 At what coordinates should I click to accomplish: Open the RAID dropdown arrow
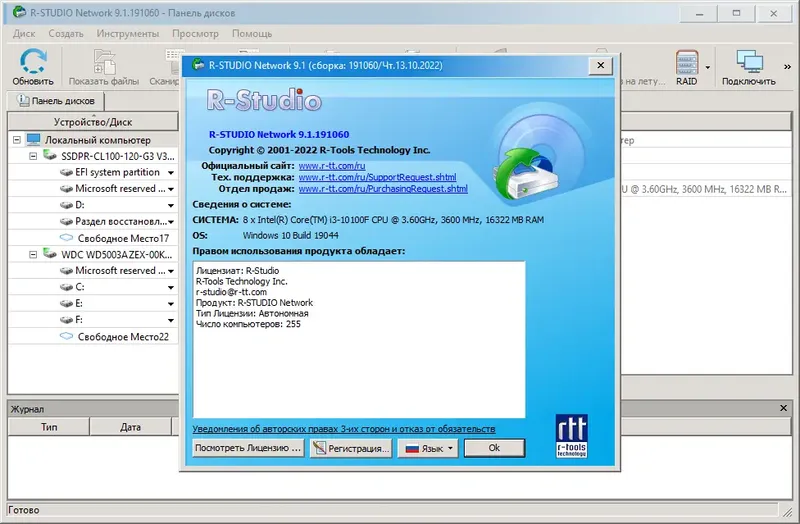click(x=708, y=67)
